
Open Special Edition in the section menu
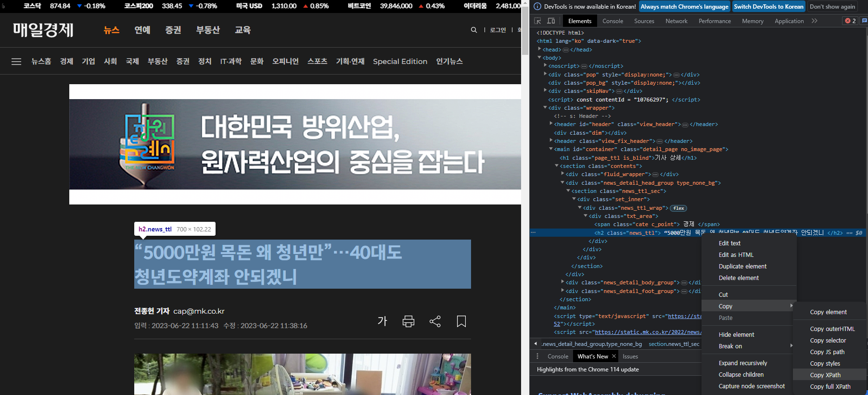[400, 62]
